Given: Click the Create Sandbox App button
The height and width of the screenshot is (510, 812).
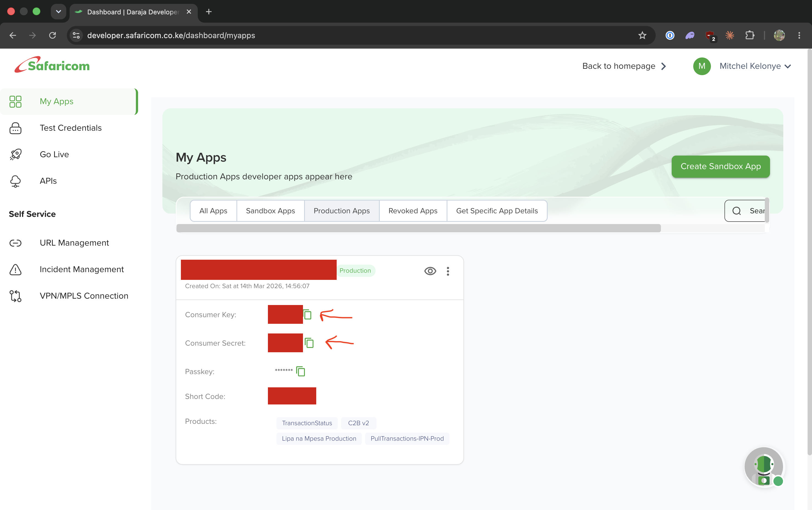Looking at the screenshot, I should pos(721,166).
